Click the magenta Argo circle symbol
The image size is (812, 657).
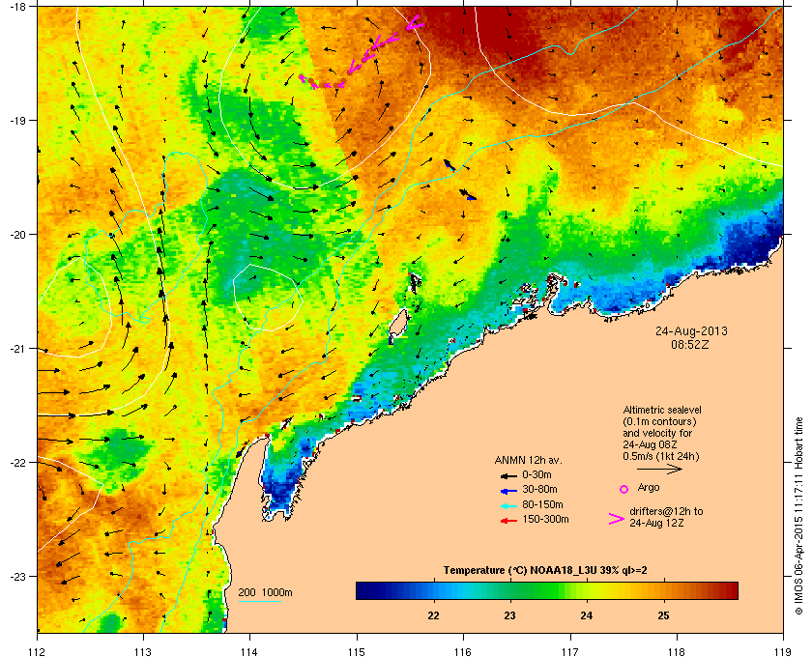624,489
